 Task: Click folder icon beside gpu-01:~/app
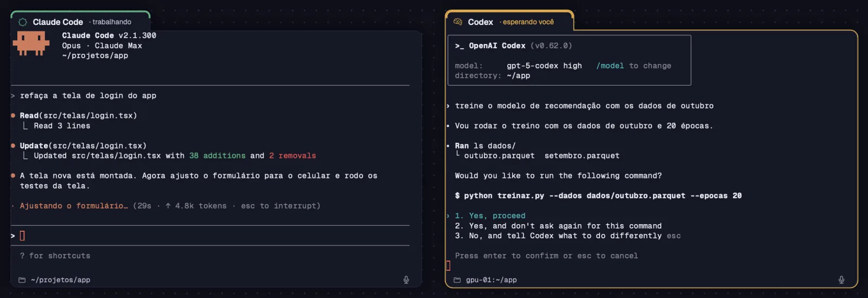click(x=457, y=280)
